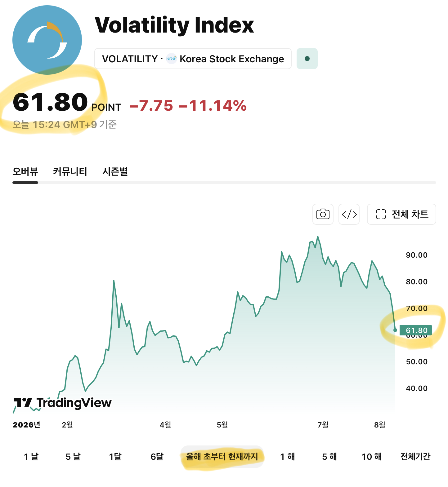
Task: Take a chart snapshot with the camera icon
Action: click(x=323, y=214)
